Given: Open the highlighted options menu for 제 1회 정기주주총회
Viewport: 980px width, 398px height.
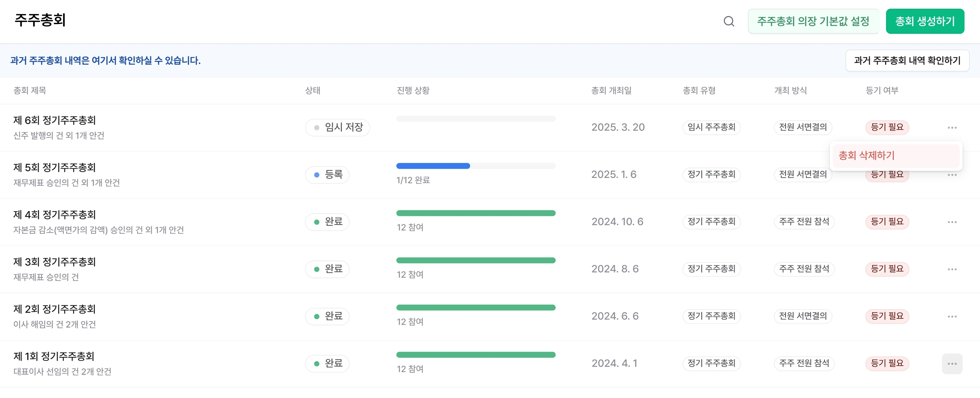Looking at the screenshot, I should 953,363.
